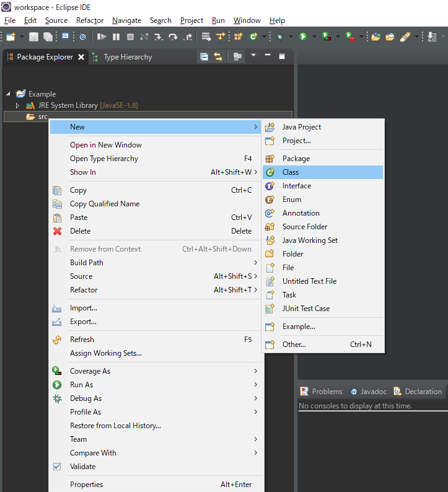The height and width of the screenshot is (492, 448).
Task: Click the Step Return icon
Action: (x=188, y=37)
